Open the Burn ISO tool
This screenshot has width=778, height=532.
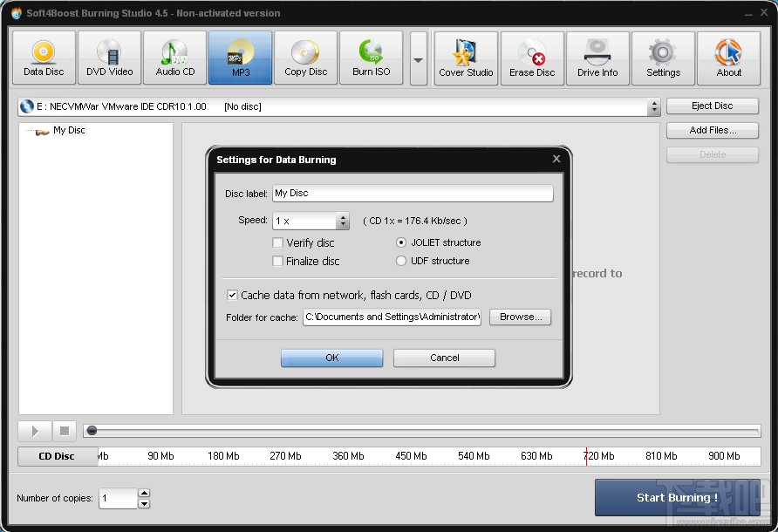(371, 57)
